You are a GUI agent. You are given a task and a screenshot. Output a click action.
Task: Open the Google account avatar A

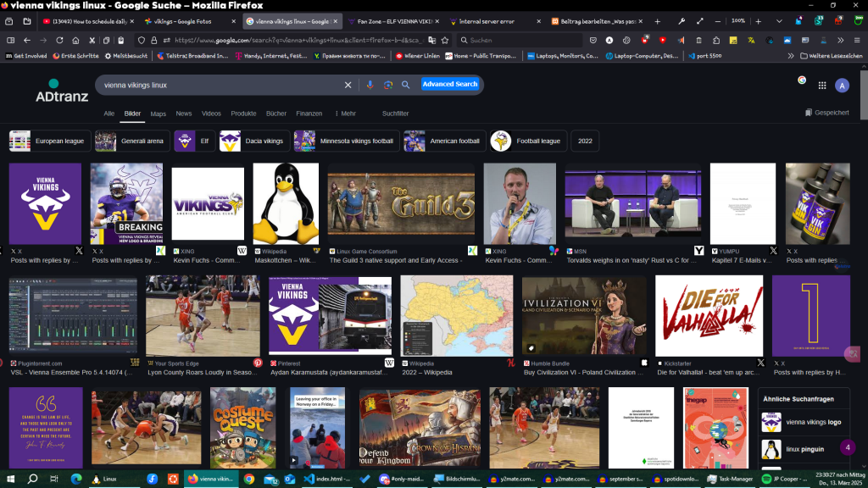[842, 86]
